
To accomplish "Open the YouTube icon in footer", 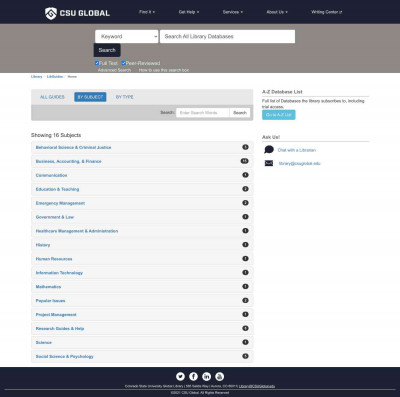I will tap(219, 376).
